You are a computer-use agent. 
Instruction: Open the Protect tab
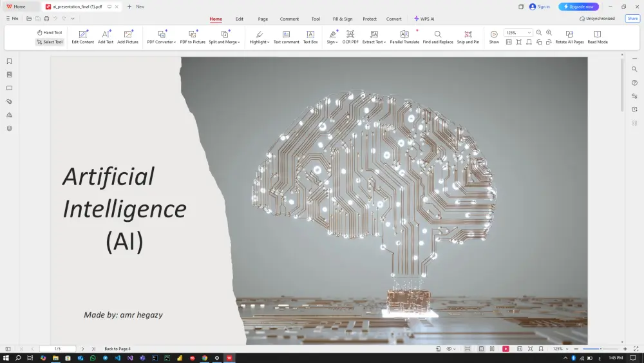click(x=370, y=19)
